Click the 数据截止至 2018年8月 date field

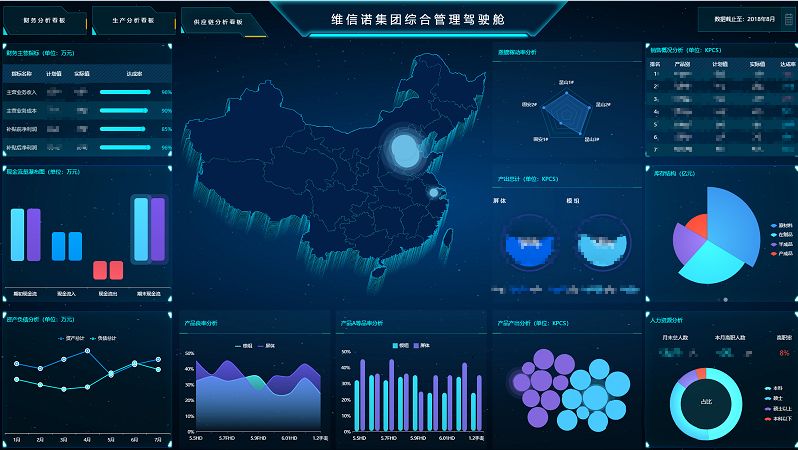click(745, 19)
